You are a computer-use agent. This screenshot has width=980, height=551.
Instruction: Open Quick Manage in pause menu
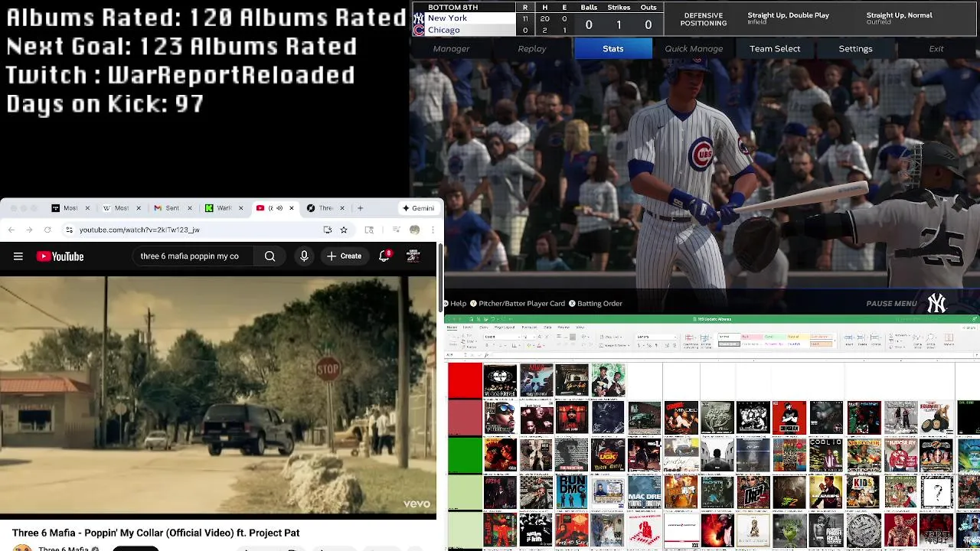pyautogui.click(x=694, y=49)
